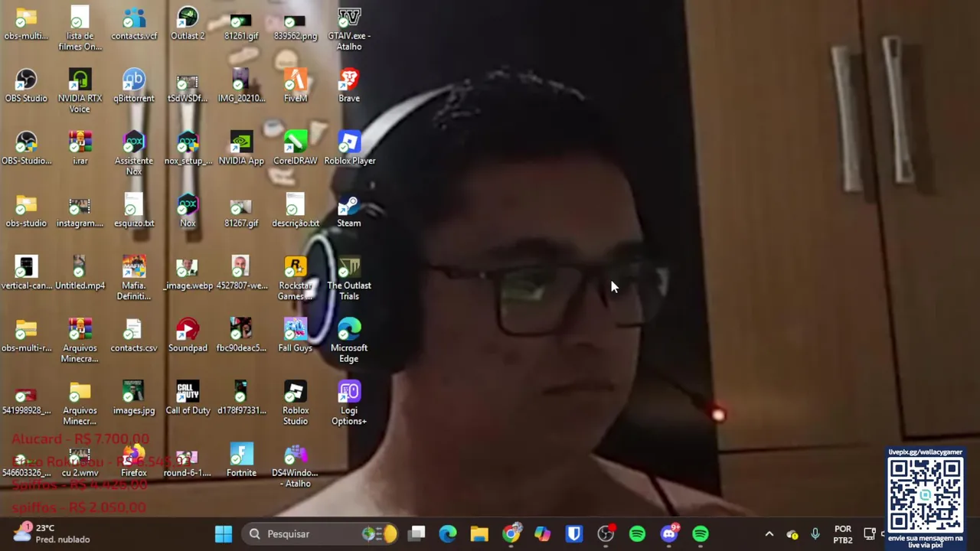Select the images.jpg file
The width and height of the screenshot is (980, 551).
tap(134, 398)
